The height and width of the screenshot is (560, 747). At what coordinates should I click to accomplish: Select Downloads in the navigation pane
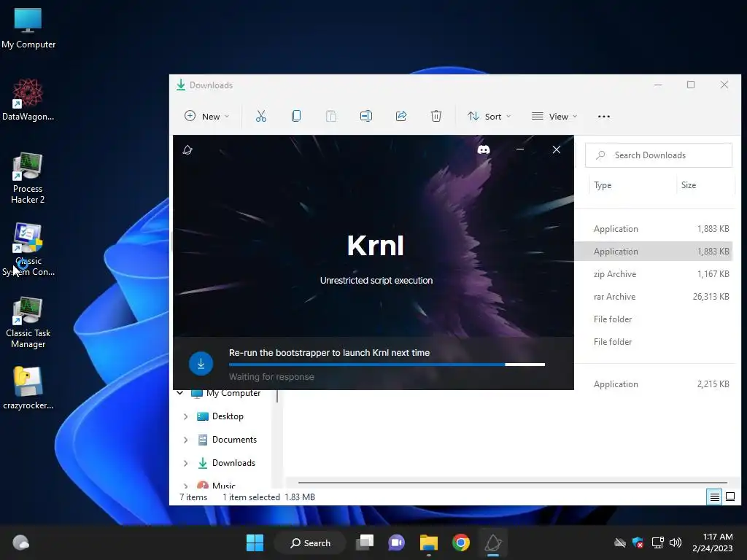(x=233, y=463)
